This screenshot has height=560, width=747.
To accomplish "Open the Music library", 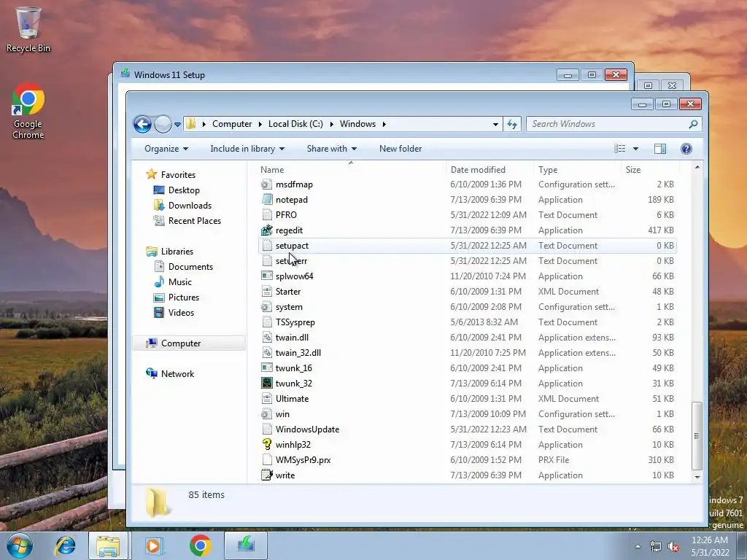I will click(179, 282).
